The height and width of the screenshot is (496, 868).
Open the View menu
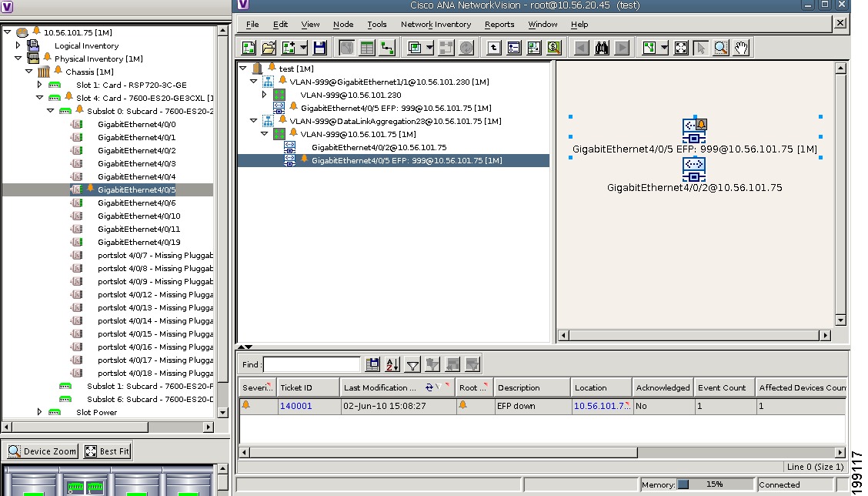[x=310, y=25]
